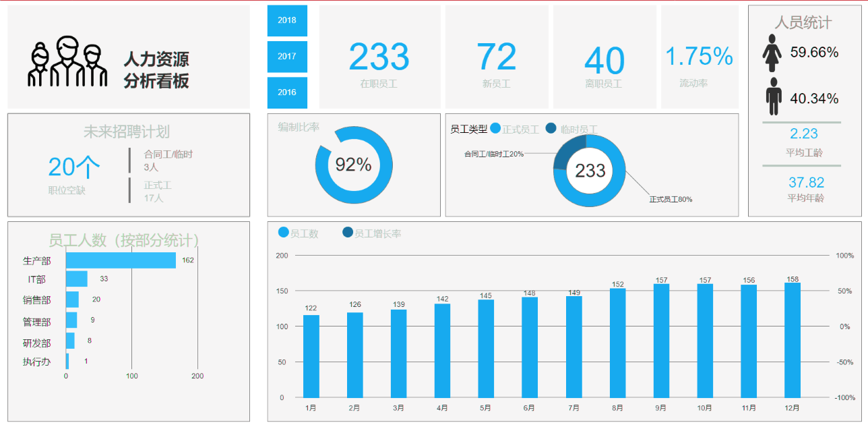This screenshot has width=868, height=427.
Task: Click the 1月 bar labeled 122
Action: tap(311, 356)
